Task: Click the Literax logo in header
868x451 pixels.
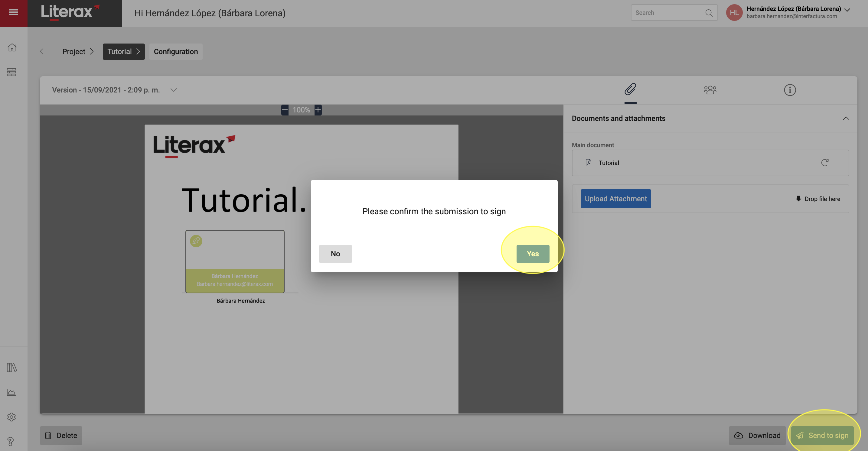Action: [x=70, y=12]
